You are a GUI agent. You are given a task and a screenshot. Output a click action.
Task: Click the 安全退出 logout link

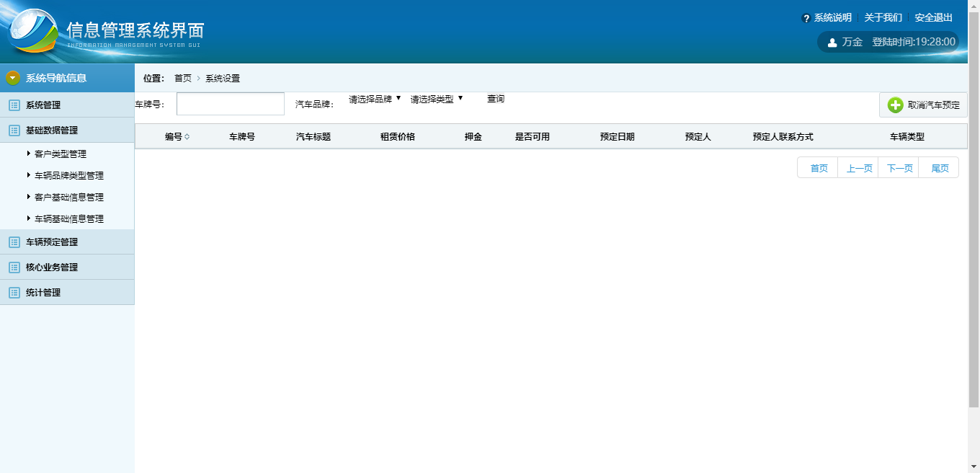(x=933, y=18)
